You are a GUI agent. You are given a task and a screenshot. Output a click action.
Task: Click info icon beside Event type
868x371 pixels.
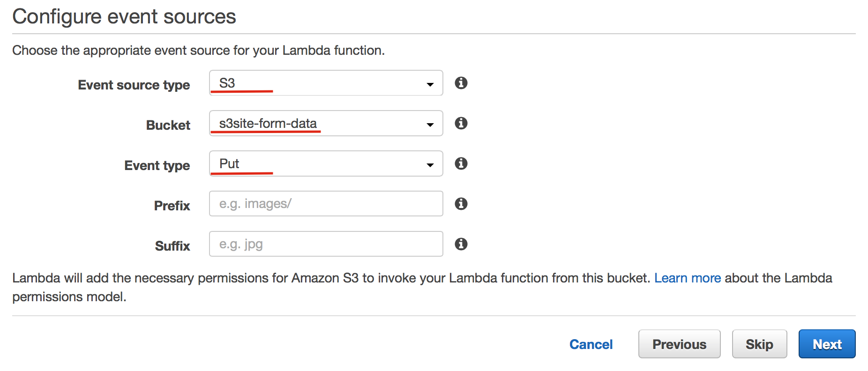coord(461,163)
